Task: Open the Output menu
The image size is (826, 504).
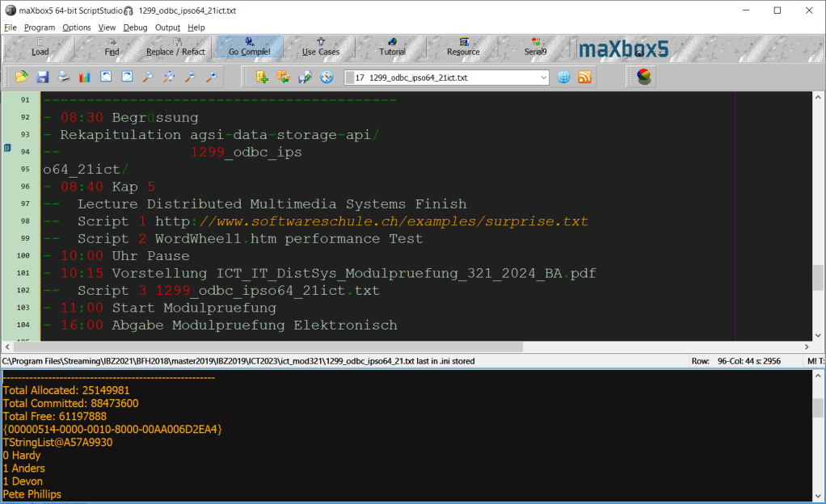Action: coord(167,27)
